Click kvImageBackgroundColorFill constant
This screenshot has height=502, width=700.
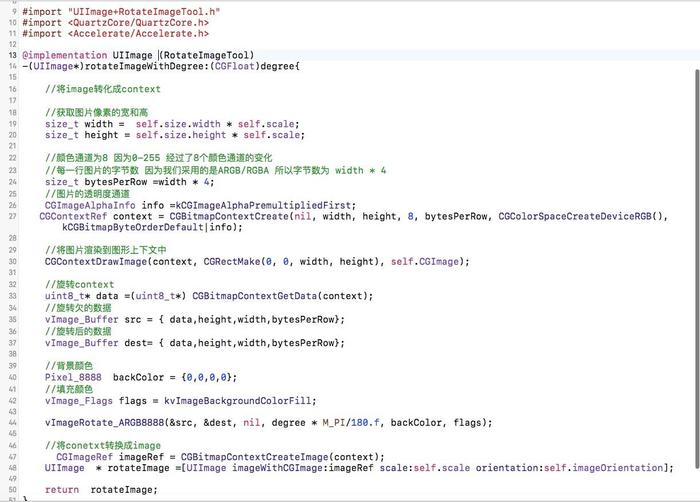238,401
